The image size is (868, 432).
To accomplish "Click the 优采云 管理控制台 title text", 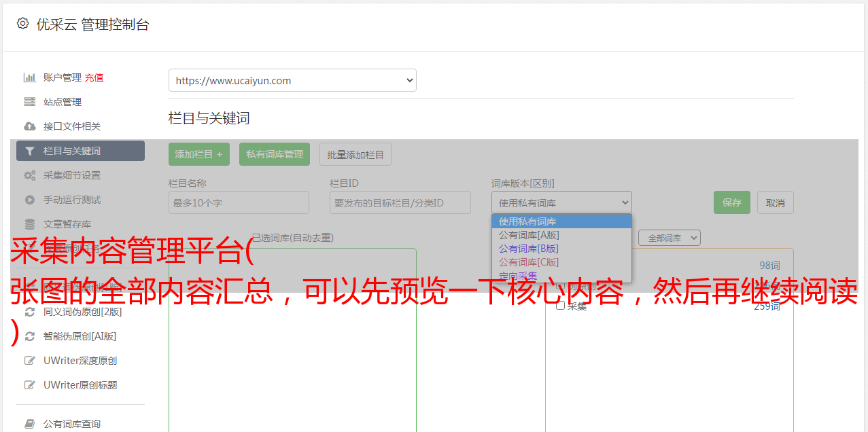I will point(92,24).
